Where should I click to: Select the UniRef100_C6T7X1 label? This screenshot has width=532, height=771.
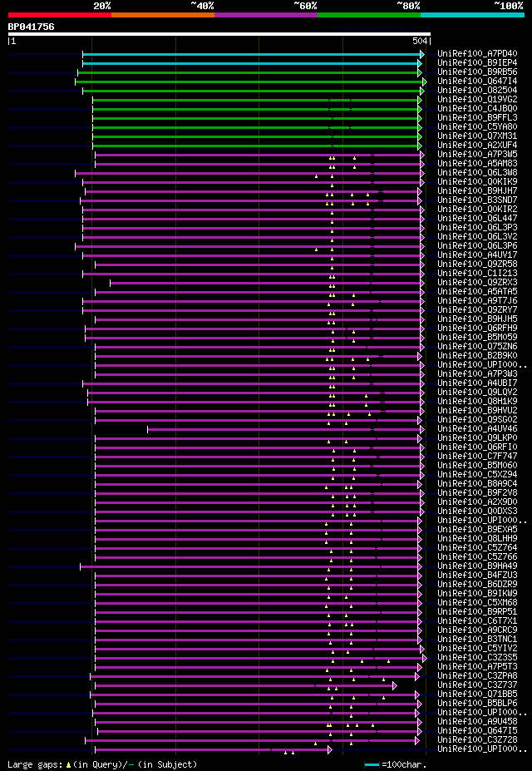click(x=477, y=621)
